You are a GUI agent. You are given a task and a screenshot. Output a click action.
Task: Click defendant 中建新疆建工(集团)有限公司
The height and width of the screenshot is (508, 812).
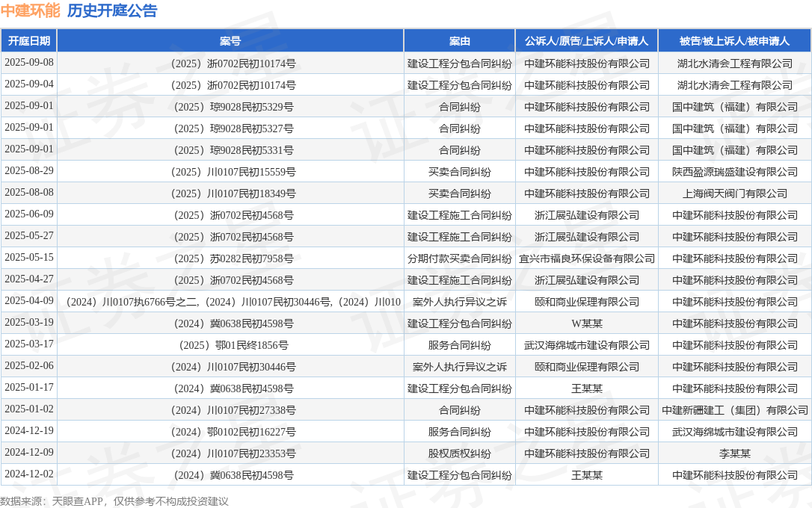point(735,411)
